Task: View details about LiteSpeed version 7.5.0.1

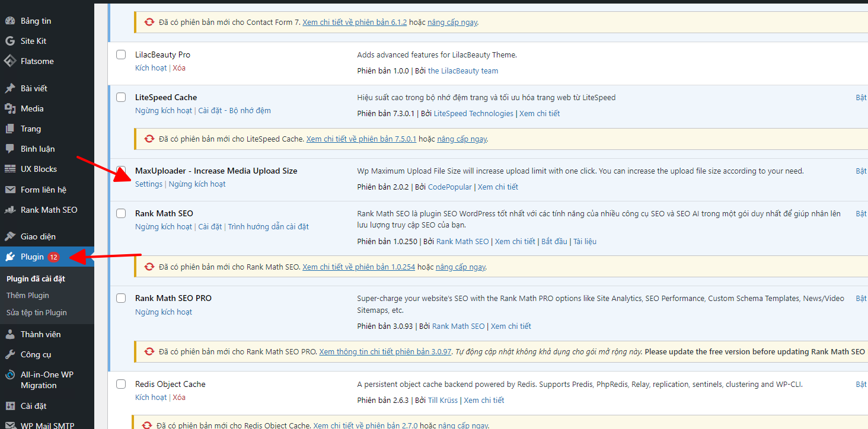Action: pyautogui.click(x=361, y=139)
